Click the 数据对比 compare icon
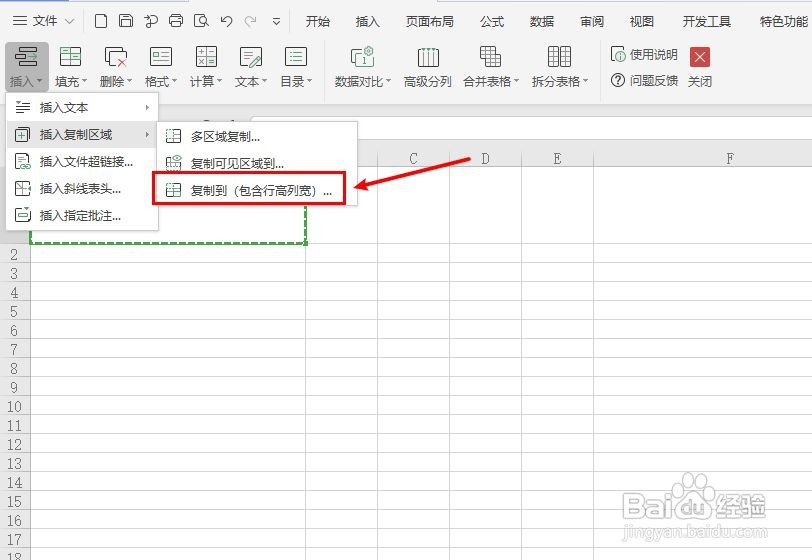Screen dimensions: 812x560 point(362,56)
